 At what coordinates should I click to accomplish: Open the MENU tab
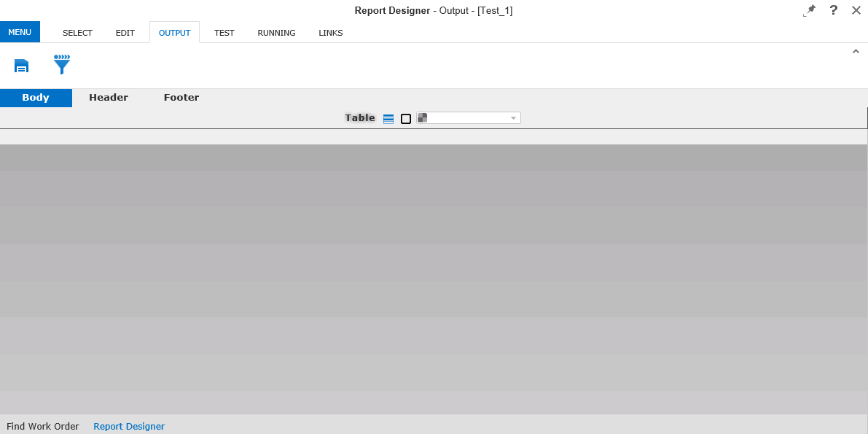point(20,32)
